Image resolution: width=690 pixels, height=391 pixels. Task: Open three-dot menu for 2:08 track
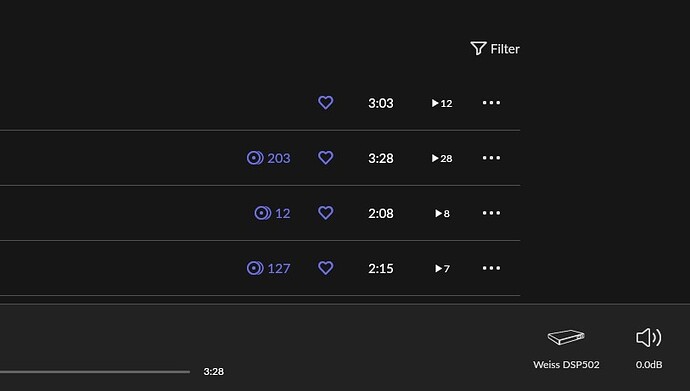(x=491, y=213)
